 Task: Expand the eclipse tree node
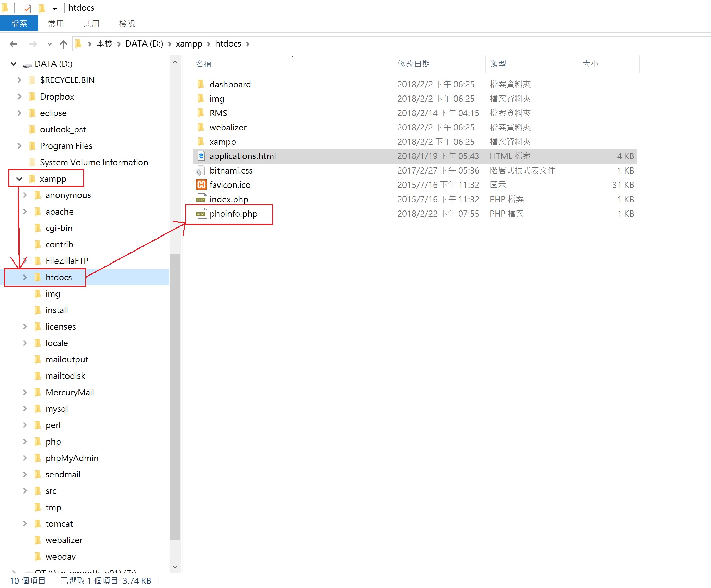click(19, 113)
